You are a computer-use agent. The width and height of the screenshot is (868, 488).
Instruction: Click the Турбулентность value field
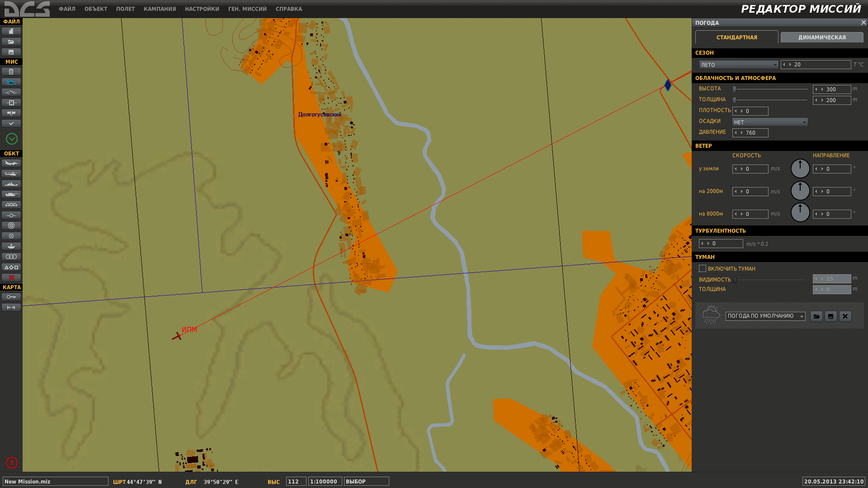[721, 244]
